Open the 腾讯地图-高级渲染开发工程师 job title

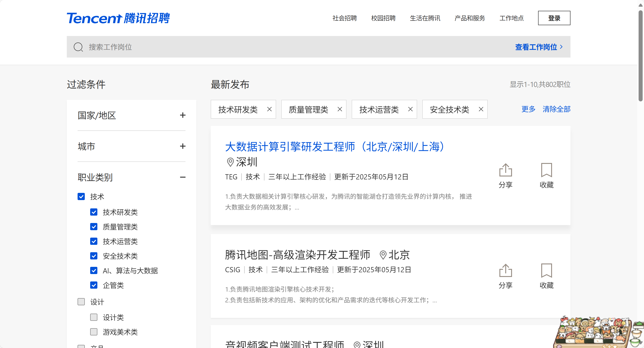pos(297,255)
